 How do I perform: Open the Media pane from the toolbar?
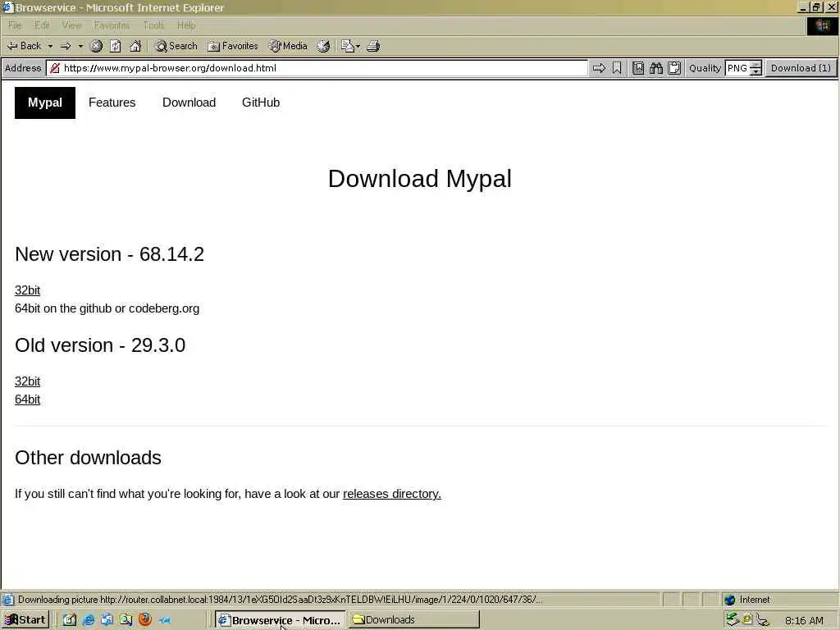pyautogui.click(x=288, y=46)
